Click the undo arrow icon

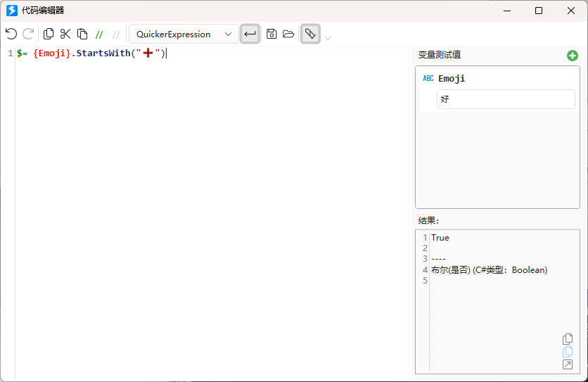tap(11, 34)
